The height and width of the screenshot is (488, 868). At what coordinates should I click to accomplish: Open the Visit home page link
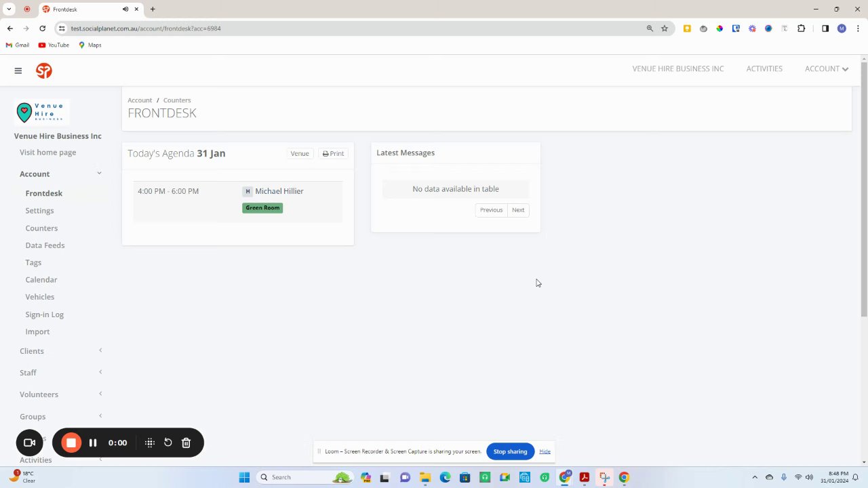click(x=47, y=152)
